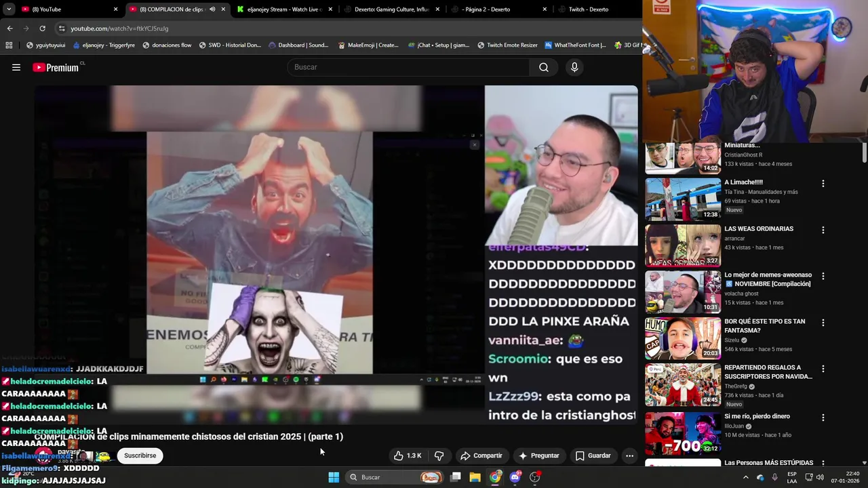Open File Explorer from the taskbar
Image resolution: width=868 pixels, height=488 pixels.
[x=475, y=477]
